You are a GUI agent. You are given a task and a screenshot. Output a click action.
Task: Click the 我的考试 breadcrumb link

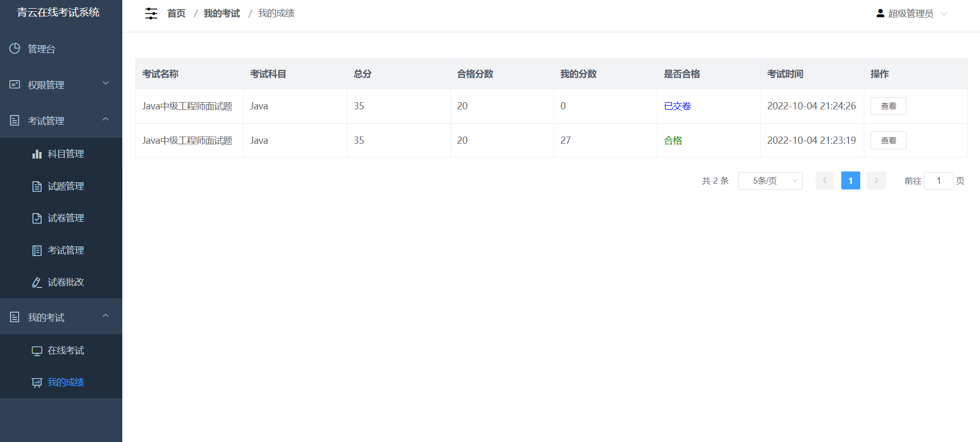[x=221, y=13]
